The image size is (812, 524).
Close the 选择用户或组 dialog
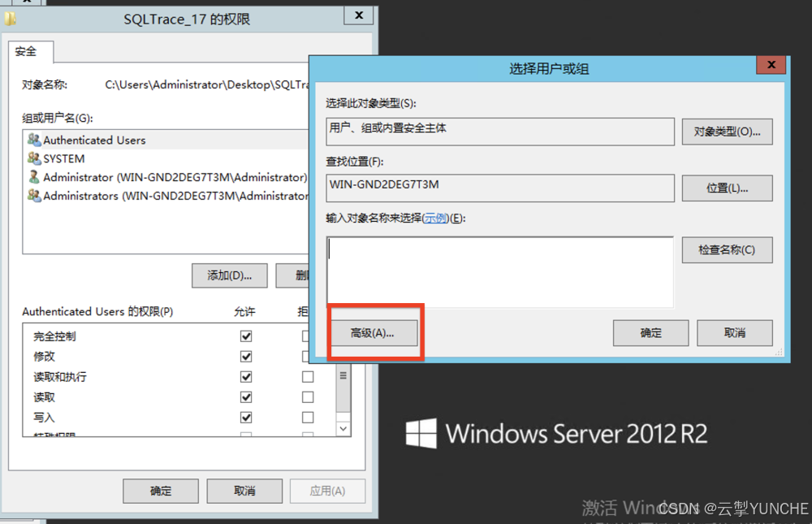pos(771,65)
